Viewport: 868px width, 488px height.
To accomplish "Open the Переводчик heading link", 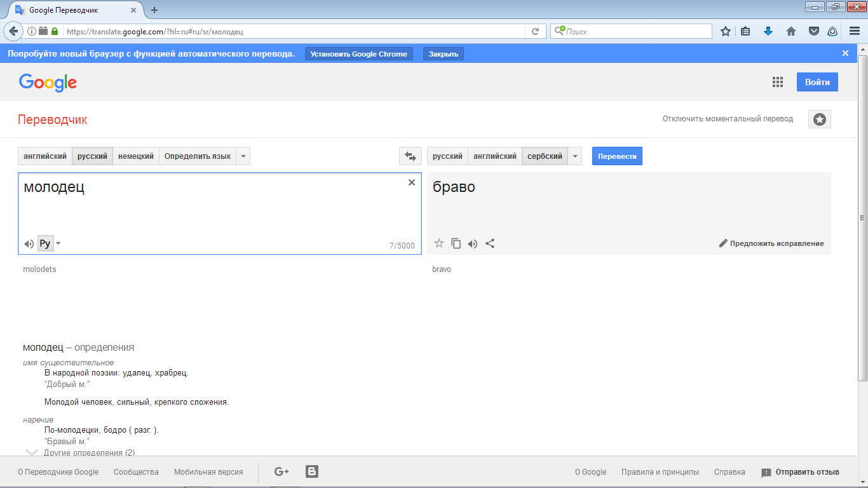I will point(53,119).
